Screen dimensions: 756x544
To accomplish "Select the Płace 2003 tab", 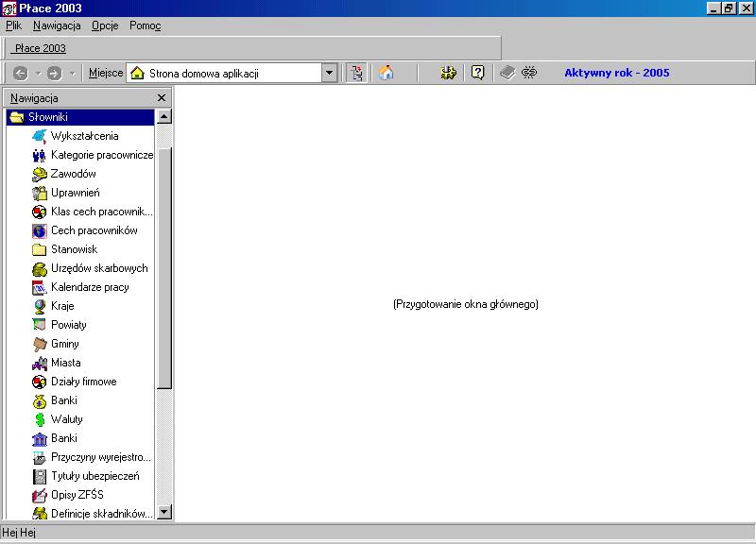I will click(40, 48).
